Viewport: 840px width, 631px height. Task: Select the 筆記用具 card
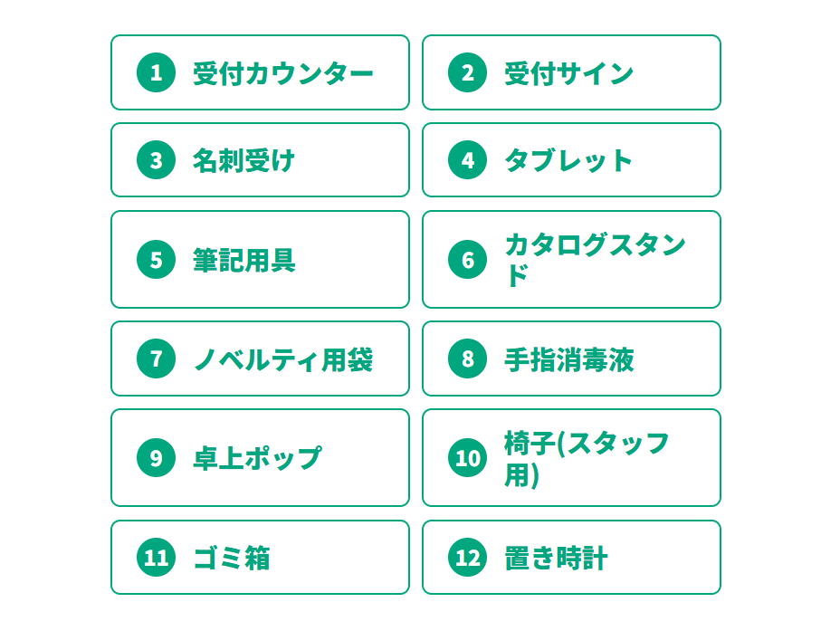pos(260,260)
